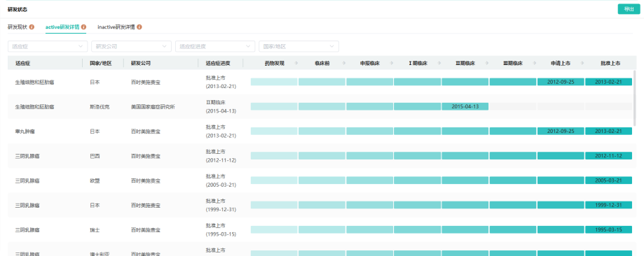Click the 适应症进度 column header
644x256 pixels.
218,64
